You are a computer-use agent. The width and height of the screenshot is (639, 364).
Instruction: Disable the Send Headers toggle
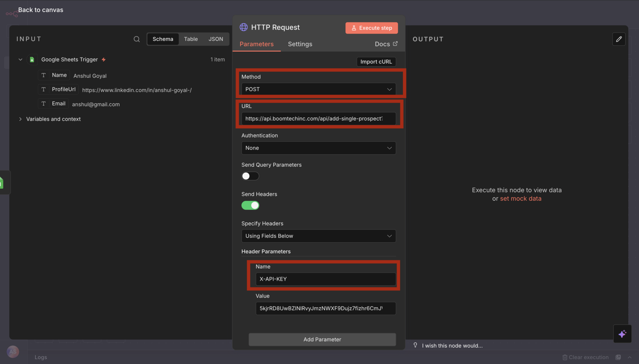click(x=250, y=205)
